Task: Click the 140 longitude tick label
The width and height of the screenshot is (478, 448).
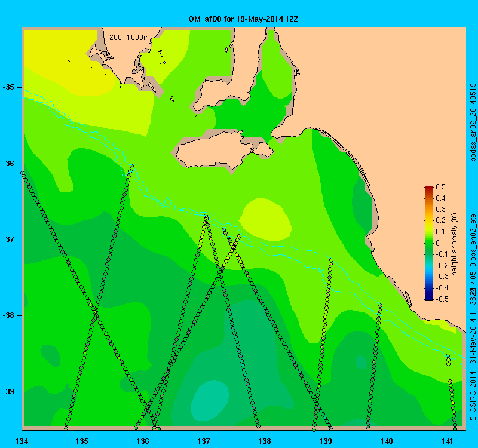Action: point(387,441)
